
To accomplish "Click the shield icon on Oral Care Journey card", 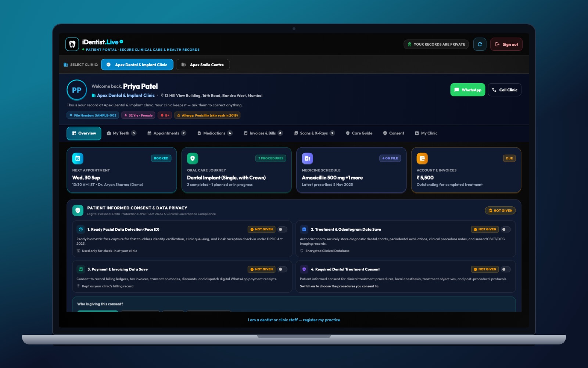I will coord(193,158).
